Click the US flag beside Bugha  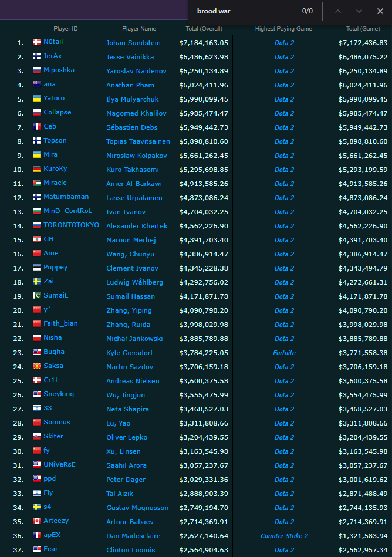click(x=37, y=352)
